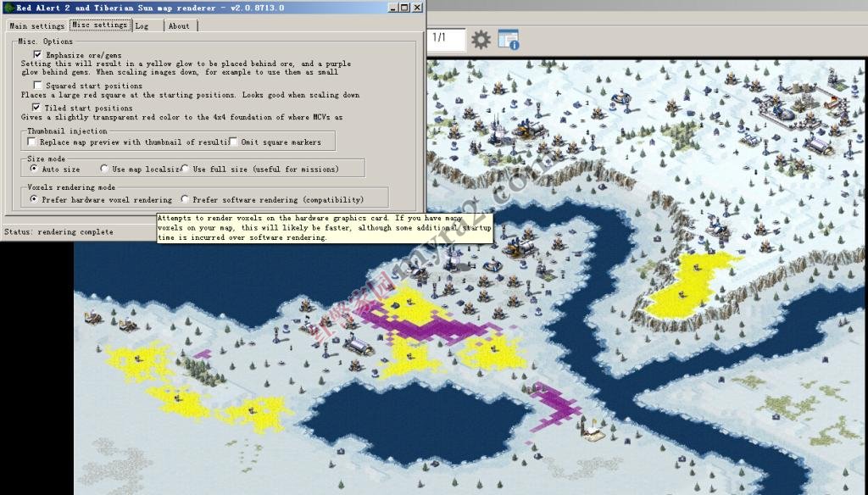868x495 pixels.
Task: Maximize the map renderer window
Action: pyautogui.click(x=404, y=7)
